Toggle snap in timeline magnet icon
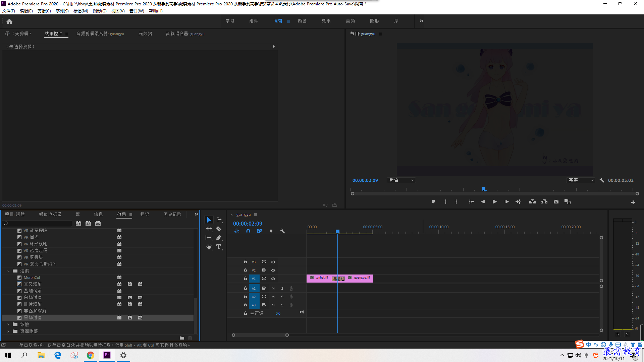Viewport: 644px width, 362px height. [248, 231]
